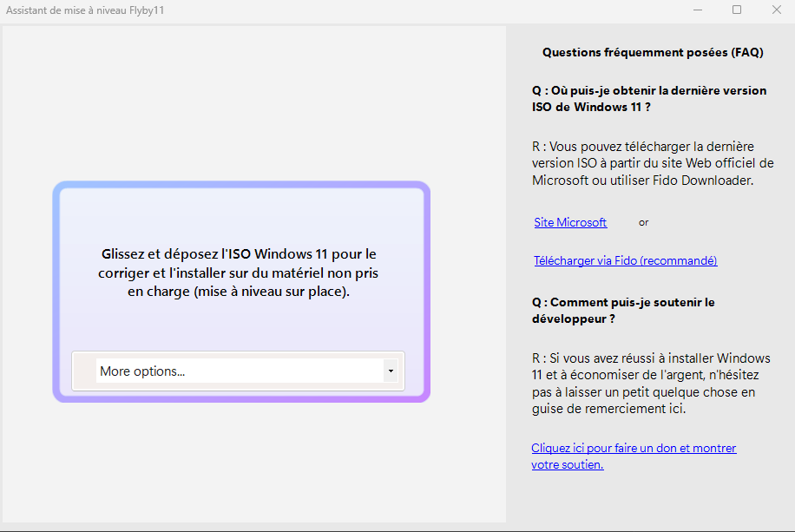Click the answer mentioning Fido Downloader
The image size is (795, 532).
pyautogui.click(x=653, y=163)
